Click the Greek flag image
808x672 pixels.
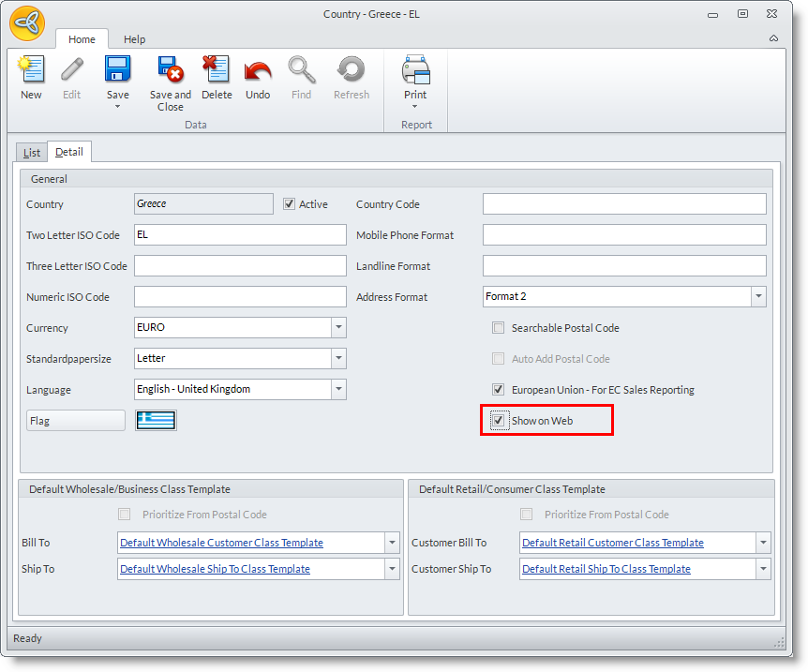pos(156,421)
